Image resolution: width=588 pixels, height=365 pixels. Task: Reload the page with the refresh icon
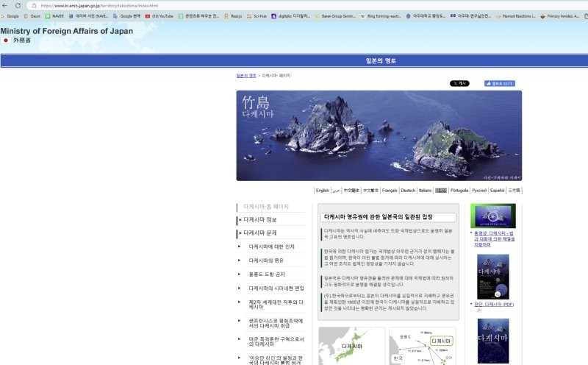(x=18, y=5)
